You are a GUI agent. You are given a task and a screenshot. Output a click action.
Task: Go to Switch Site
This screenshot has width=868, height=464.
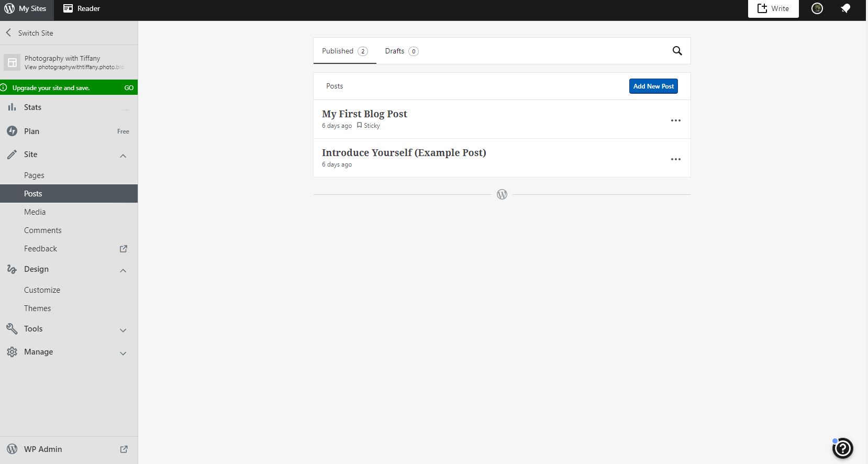pos(30,33)
